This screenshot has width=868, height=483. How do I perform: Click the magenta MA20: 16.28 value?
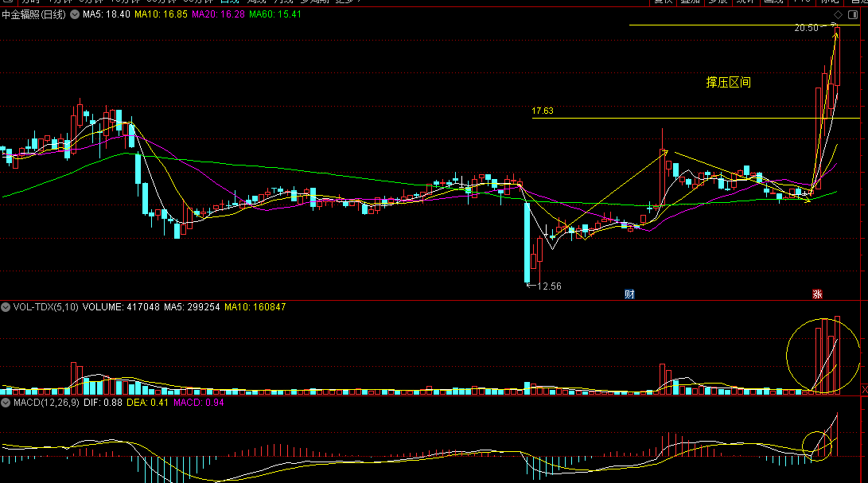(x=218, y=14)
